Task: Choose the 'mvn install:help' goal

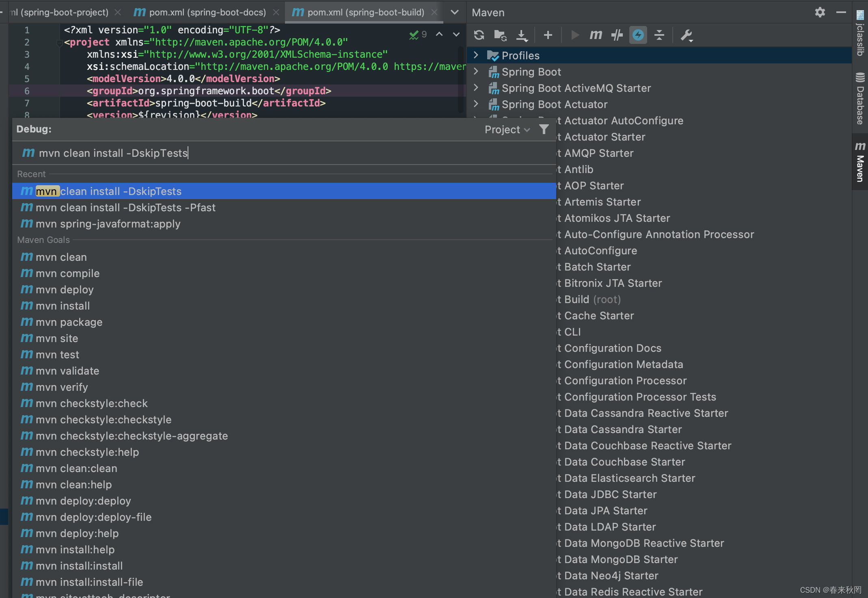Action: [284, 550]
